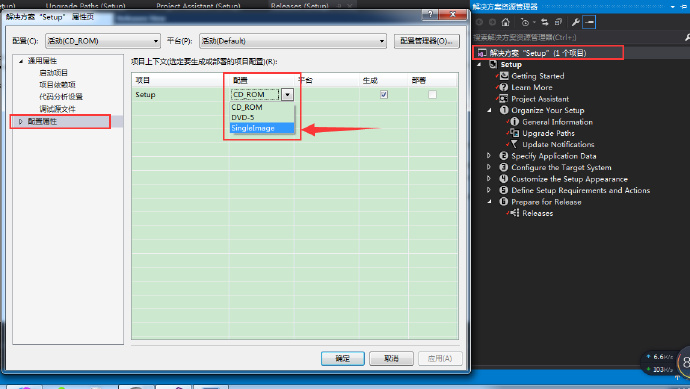Click the Learn More question icon
Viewport: 690px width, 389px height.
coord(504,87)
